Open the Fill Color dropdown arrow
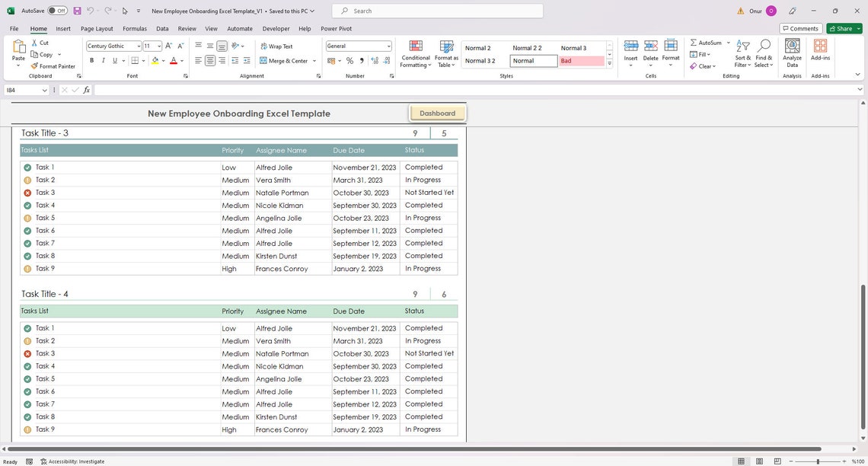The image size is (868, 466). (x=163, y=61)
